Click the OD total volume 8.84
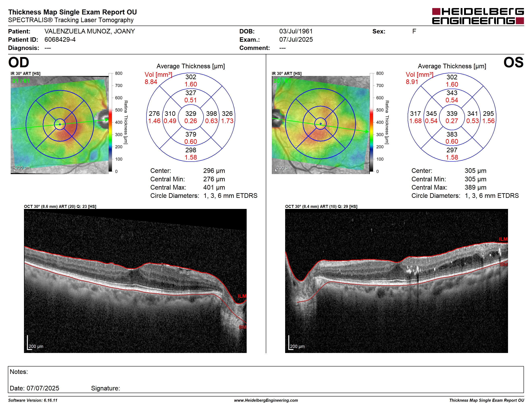This screenshot has height=411, width=532. [151, 82]
